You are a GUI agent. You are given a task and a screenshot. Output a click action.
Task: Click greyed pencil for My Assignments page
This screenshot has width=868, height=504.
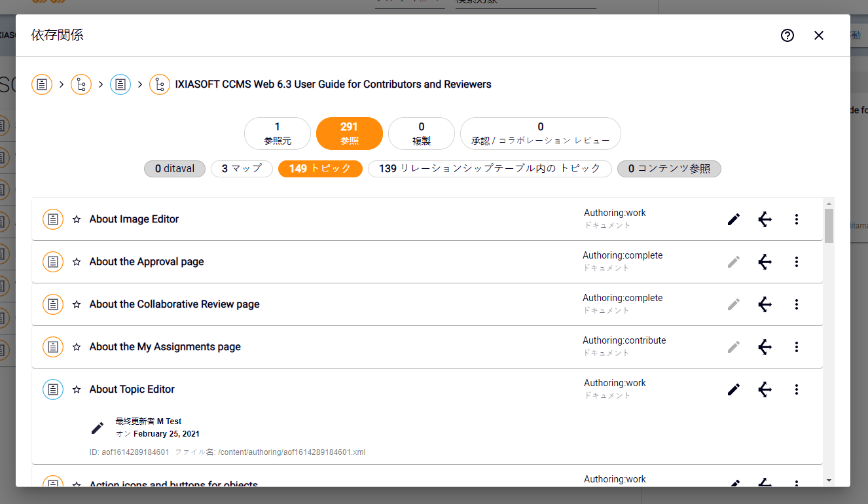coord(734,347)
